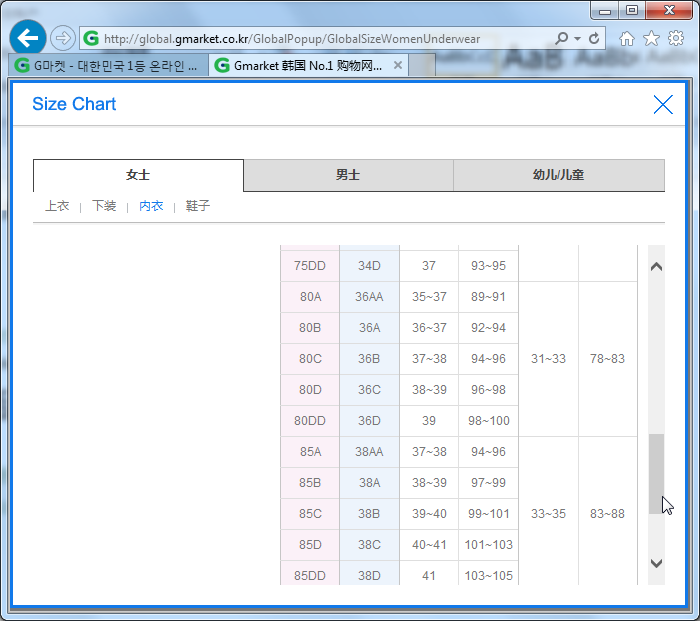Open Favorites with the star icon

pyautogui.click(x=651, y=39)
